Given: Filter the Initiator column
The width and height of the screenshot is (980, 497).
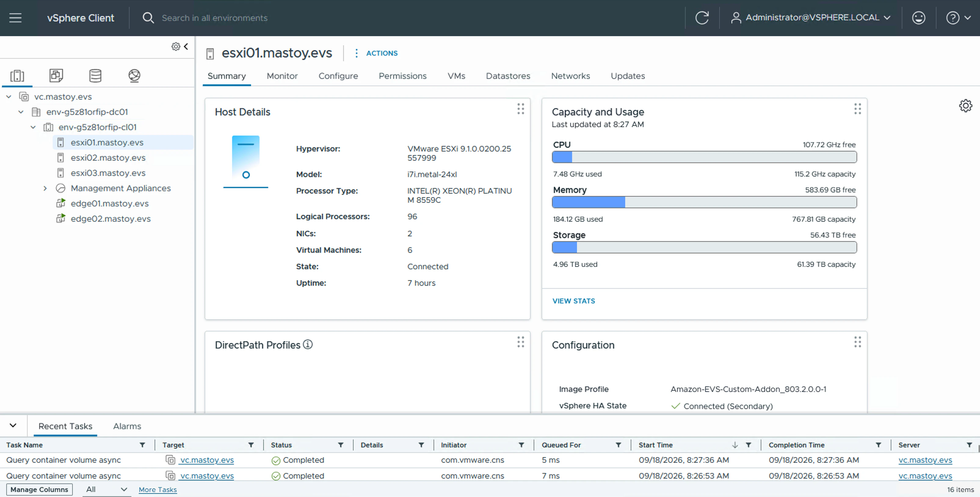Looking at the screenshot, I should pyautogui.click(x=521, y=445).
